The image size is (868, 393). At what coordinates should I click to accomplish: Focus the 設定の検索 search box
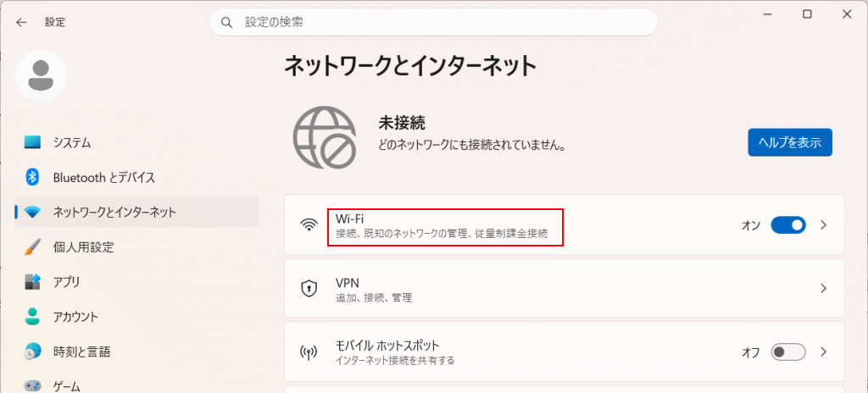[441, 22]
